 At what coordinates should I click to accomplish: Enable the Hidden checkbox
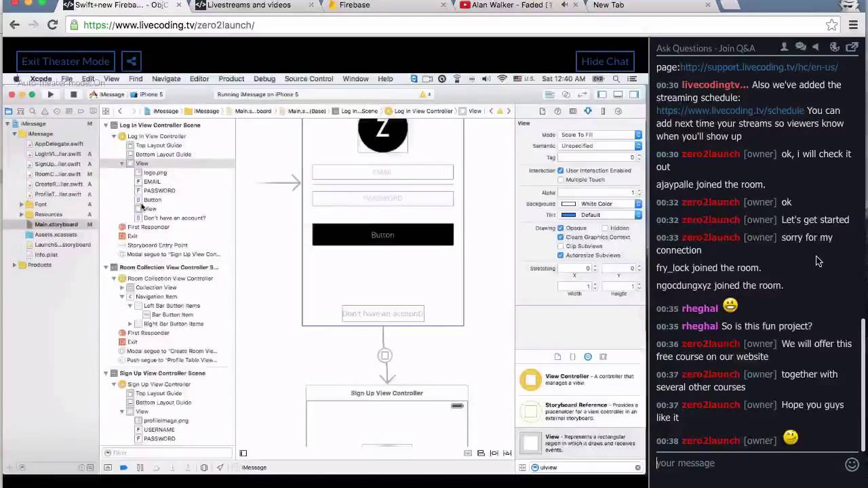pyautogui.click(x=604, y=228)
